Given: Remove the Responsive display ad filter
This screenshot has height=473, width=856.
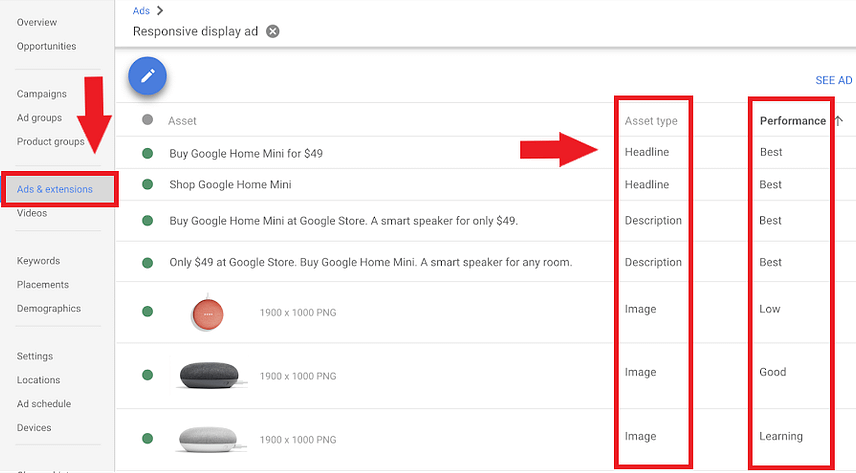Looking at the screenshot, I should click(273, 31).
